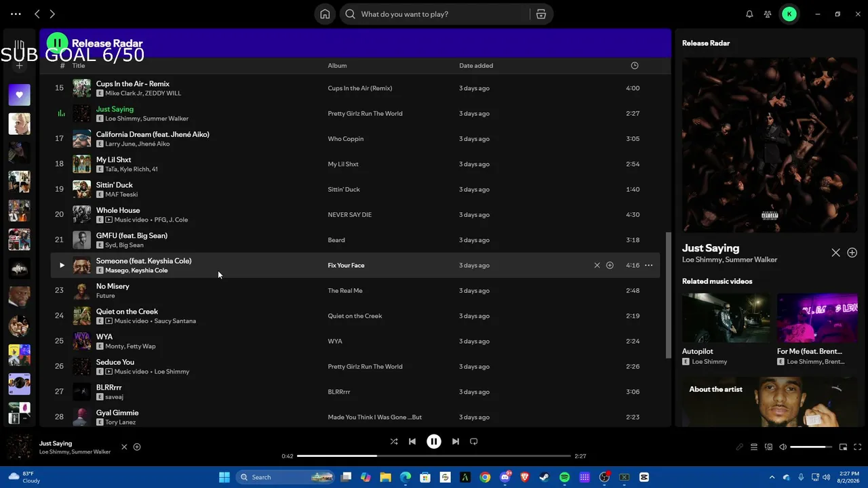The height and width of the screenshot is (488, 868).
Task: Sort tracks by the Title column
Action: tap(79, 66)
